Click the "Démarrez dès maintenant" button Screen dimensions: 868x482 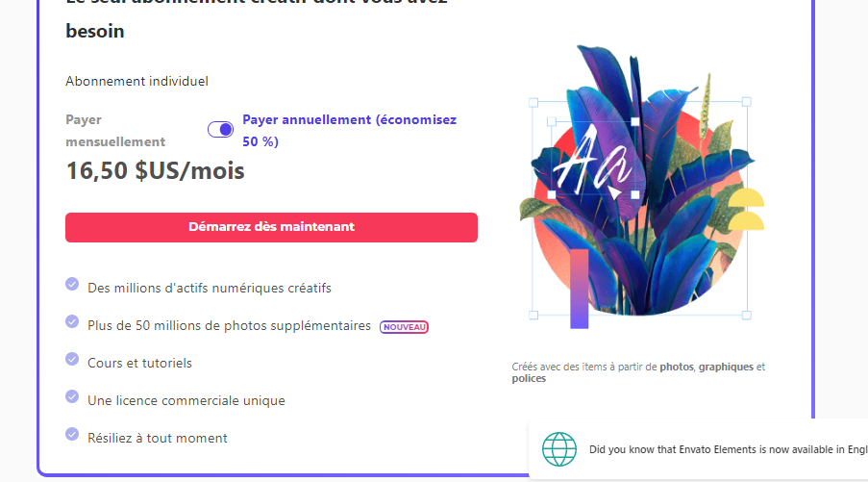pyautogui.click(x=271, y=227)
